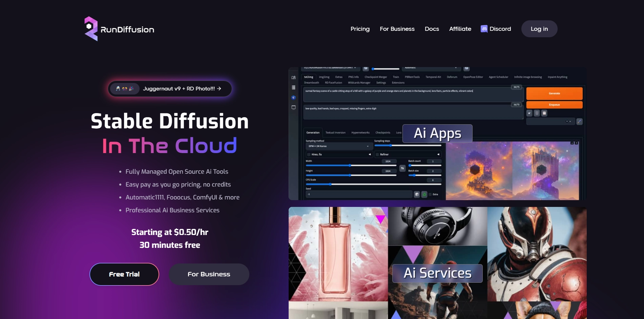The height and width of the screenshot is (319, 644).
Task: Click the RunDiffusion logo icon
Action: pyautogui.click(x=91, y=29)
